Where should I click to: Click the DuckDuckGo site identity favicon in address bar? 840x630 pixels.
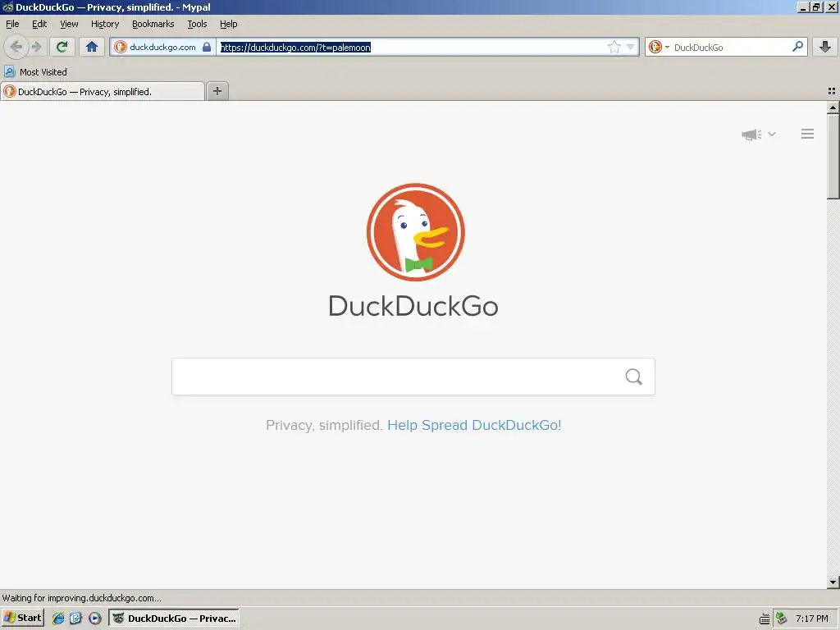[121, 47]
